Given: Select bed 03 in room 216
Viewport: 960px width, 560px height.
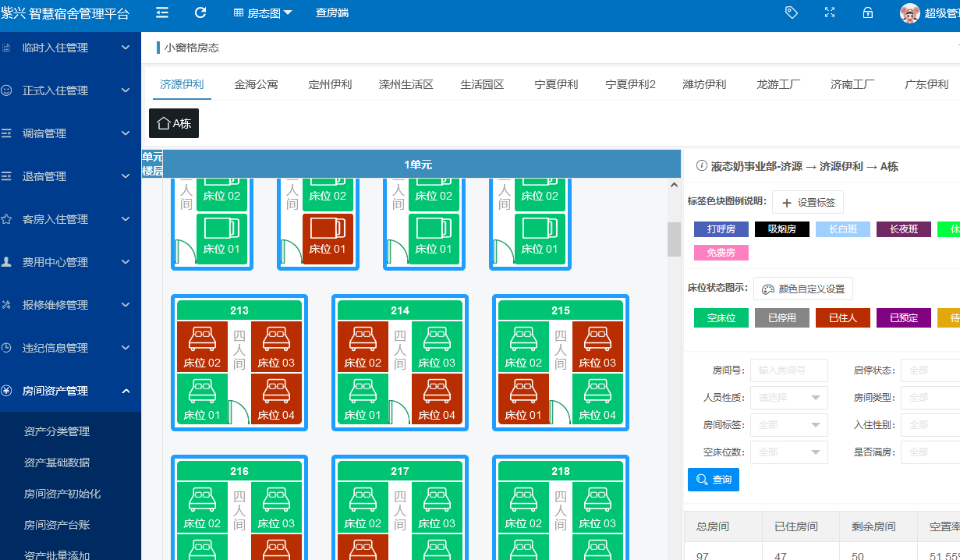Looking at the screenshot, I should [276, 507].
